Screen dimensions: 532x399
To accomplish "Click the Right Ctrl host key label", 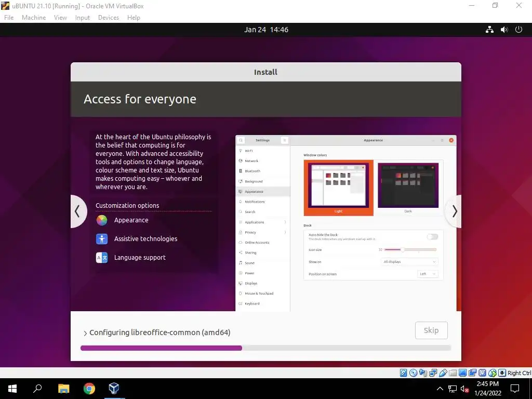I will click(519, 373).
